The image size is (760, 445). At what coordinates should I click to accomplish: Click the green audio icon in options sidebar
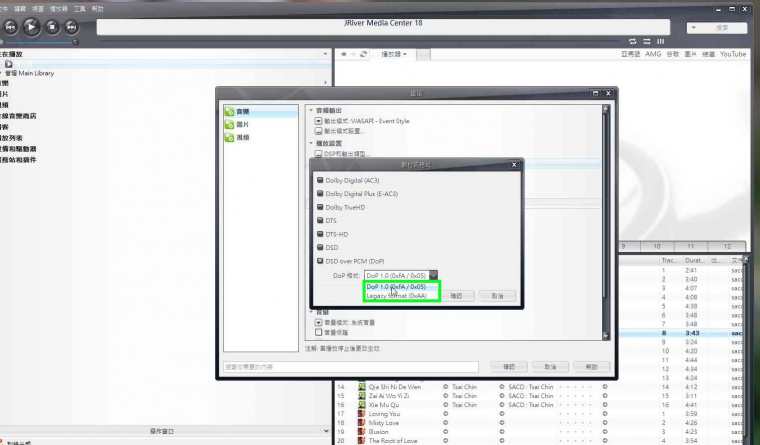click(x=230, y=111)
